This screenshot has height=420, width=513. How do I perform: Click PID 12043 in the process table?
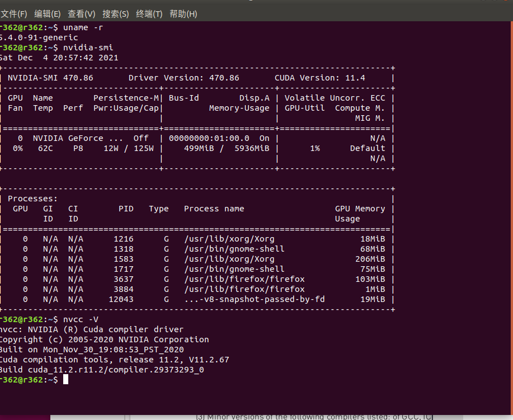pyautogui.click(x=121, y=300)
